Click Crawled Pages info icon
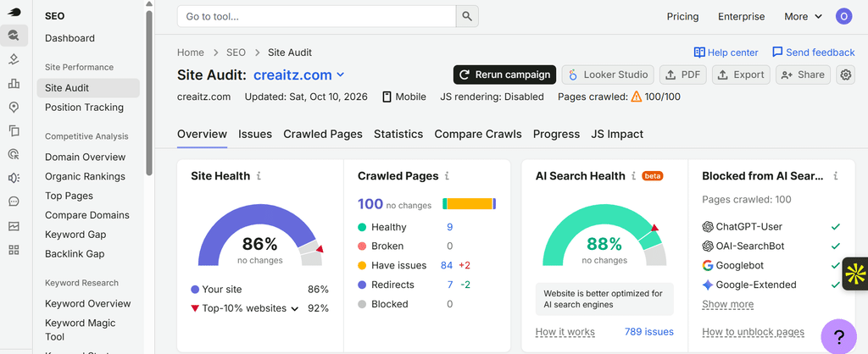The height and width of the screenshot is (354, 868). coord(447,176)
